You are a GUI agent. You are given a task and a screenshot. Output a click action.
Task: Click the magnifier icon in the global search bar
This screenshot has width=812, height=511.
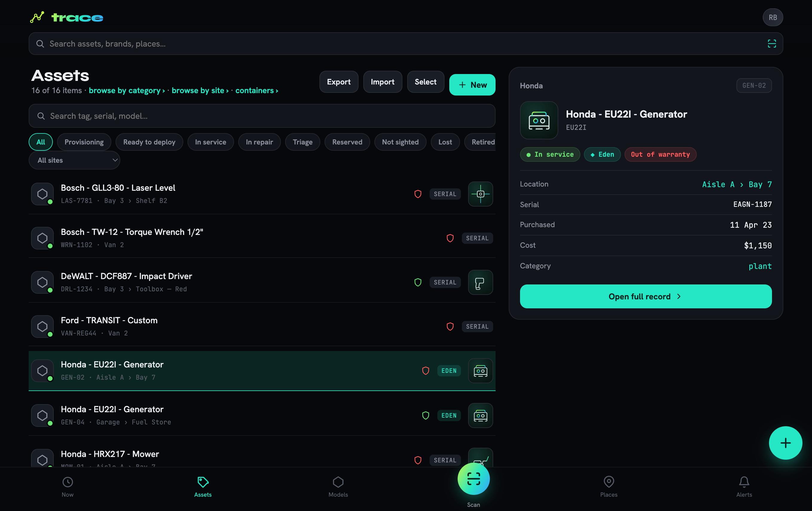point(40,44)
